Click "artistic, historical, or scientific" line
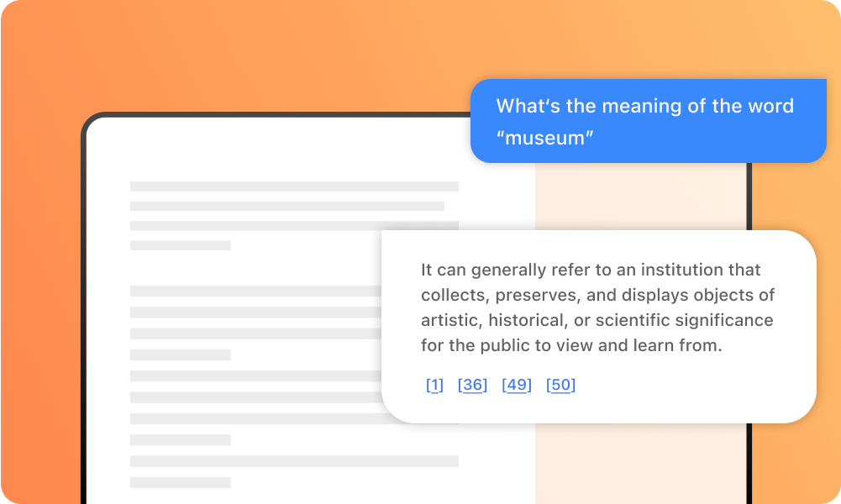This screenshot has width=841, height=504. pos(597,320)
